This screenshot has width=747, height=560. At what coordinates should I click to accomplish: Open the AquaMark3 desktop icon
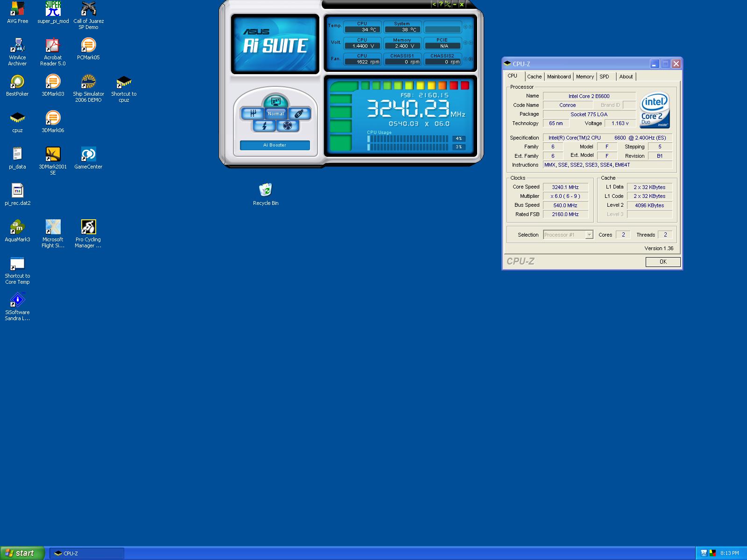(x=17, y=231)
